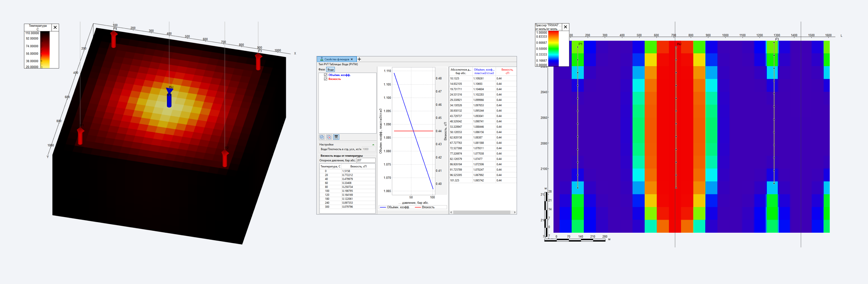
Task: Select volume factor cell 1.065742
Action: pyautogui.click(x=484, y=180)
